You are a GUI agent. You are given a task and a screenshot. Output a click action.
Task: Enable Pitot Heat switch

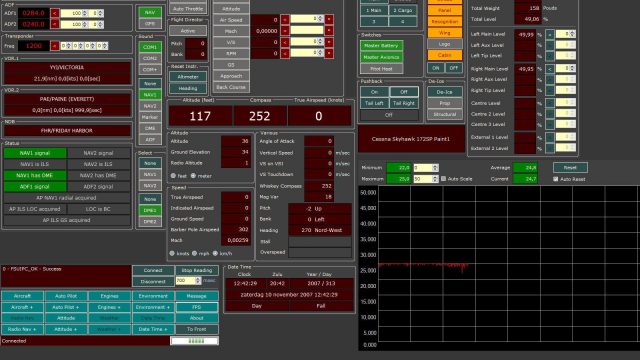coord(381,69)
